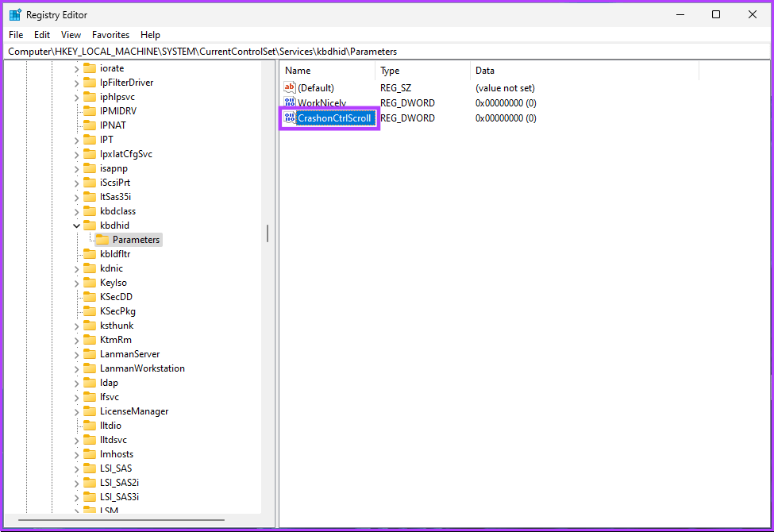Screen dimensions: 774x532
Task: Select the (Default) string value icon
Action: (x=290, y=87)
